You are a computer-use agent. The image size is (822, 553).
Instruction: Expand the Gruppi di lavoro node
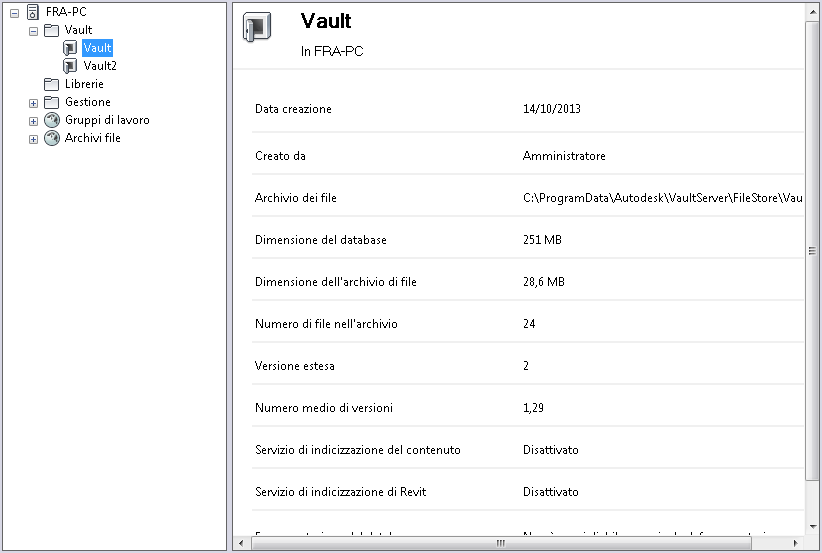click(x=33, y=120)
